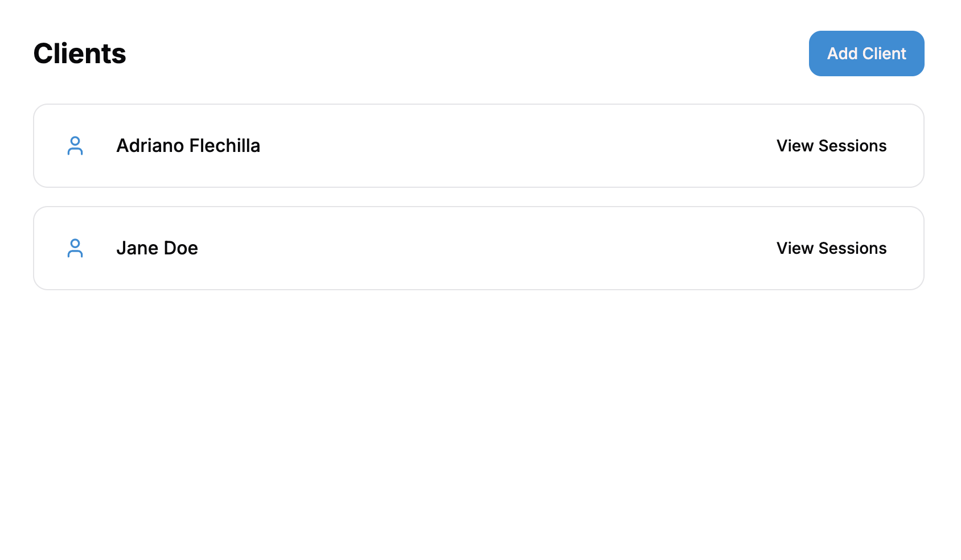
Task: Tap the blue avatar icon left of Adriano
Action: pyautogui.click(x=75, y=146)
